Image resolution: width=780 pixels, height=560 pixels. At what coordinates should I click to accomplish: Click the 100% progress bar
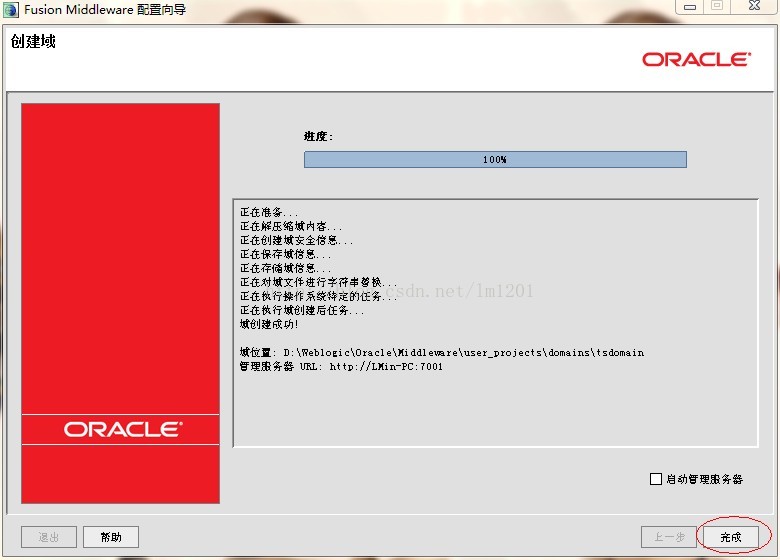point(495,160)
